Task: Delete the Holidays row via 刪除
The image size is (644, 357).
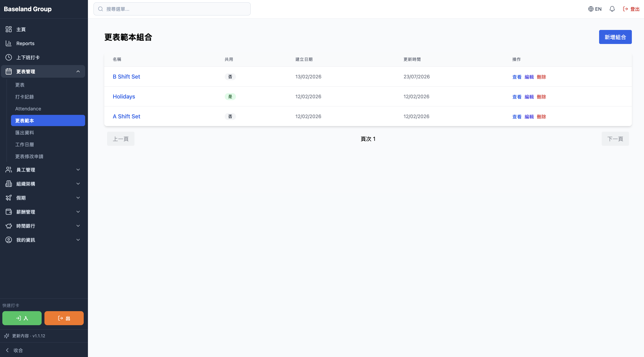Action: click(x=541, y=97)
